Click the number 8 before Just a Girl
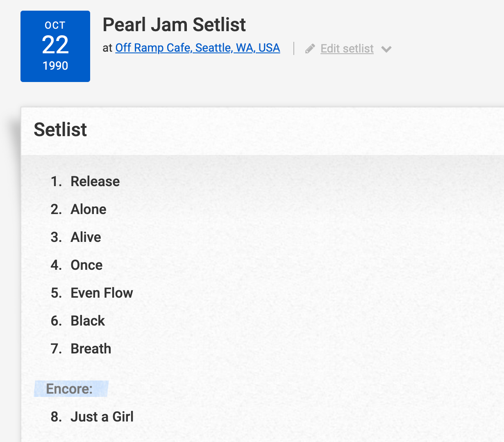 (57, 416)
